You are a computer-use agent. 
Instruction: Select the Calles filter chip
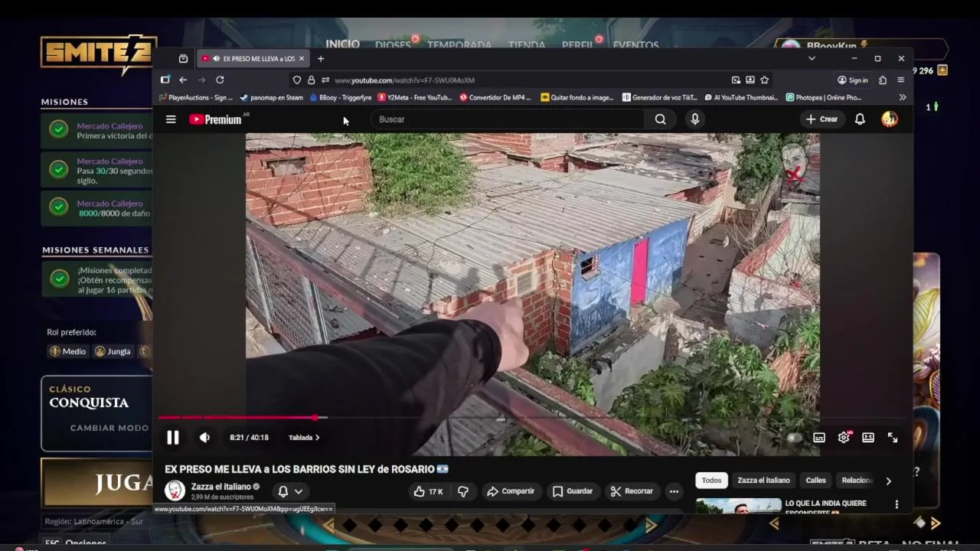pos(815,481)
